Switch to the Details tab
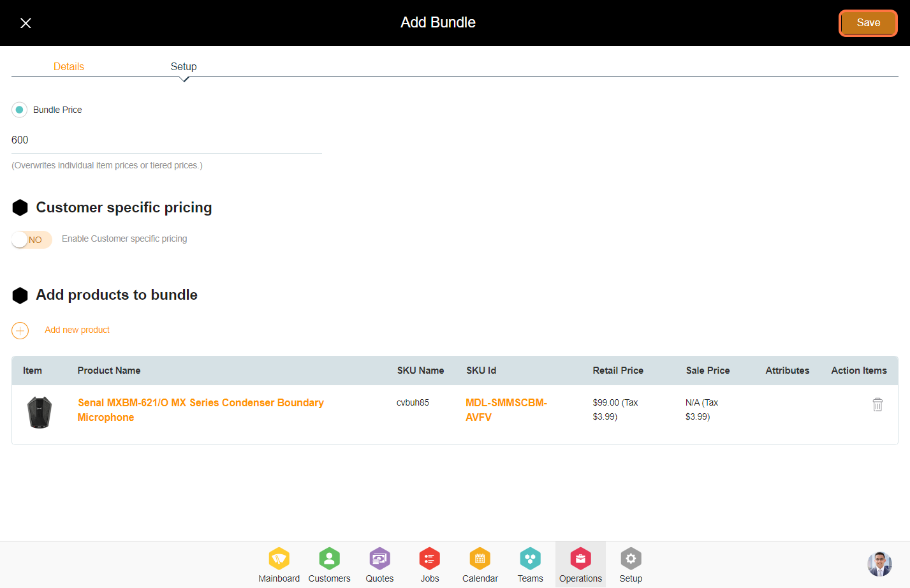The width and height of the screenshot is (910, 588). (69, 66)
